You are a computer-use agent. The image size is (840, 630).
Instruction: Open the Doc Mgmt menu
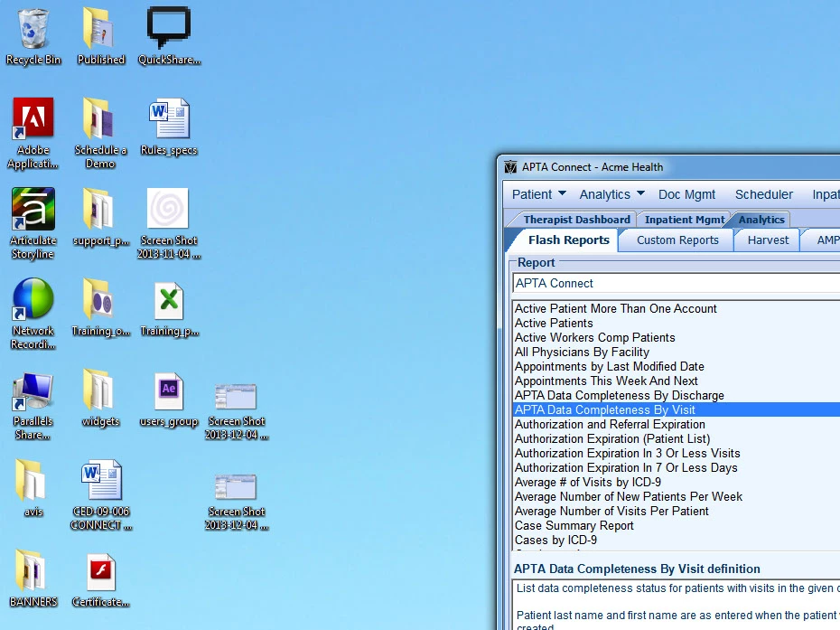tap(686, 194)
